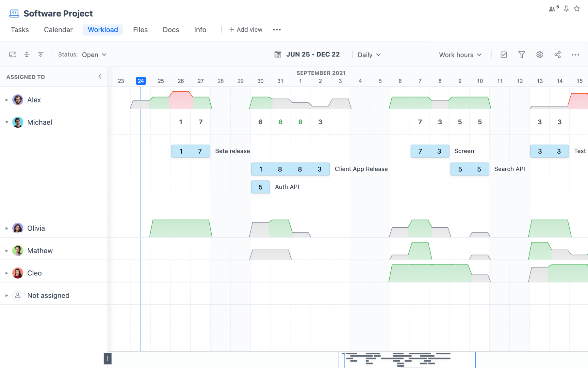Switch to the Calendar tab
This screenshot has width=588, height=368.
(58, 29)
